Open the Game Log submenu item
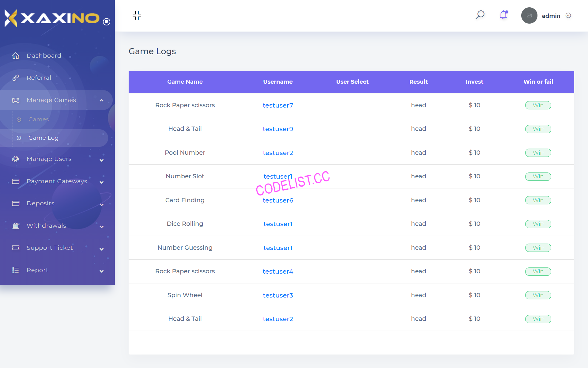 pyautogui.click(x=43, y=138)
